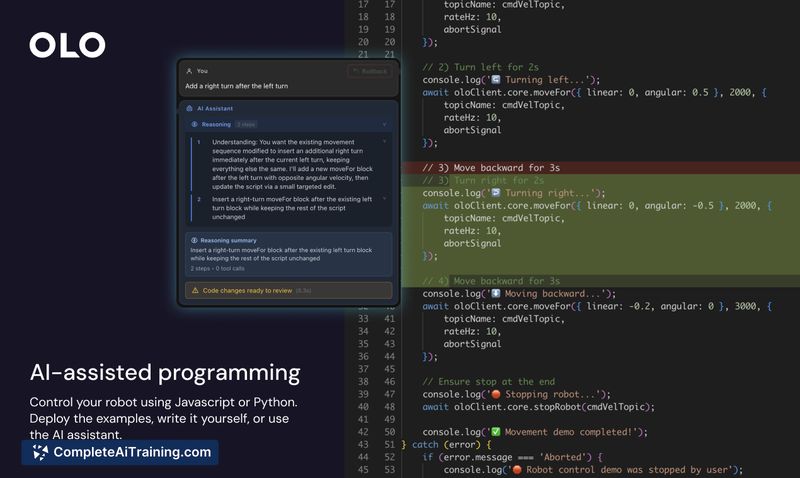Click the OLO logo
This screenshot has width=800, height=478.
click(x=67, y=45)
